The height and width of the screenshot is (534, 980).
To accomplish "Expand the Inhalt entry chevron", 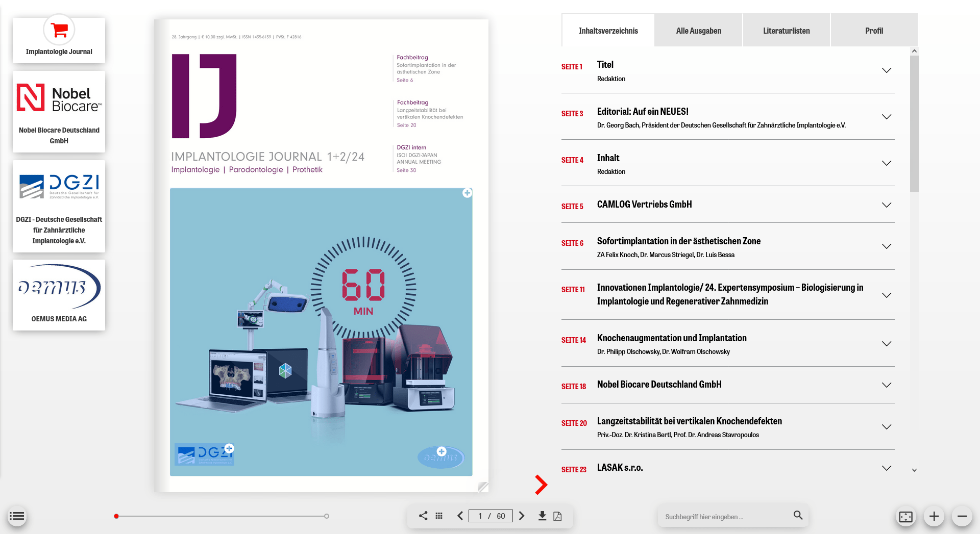I will (x=887, y=163).
